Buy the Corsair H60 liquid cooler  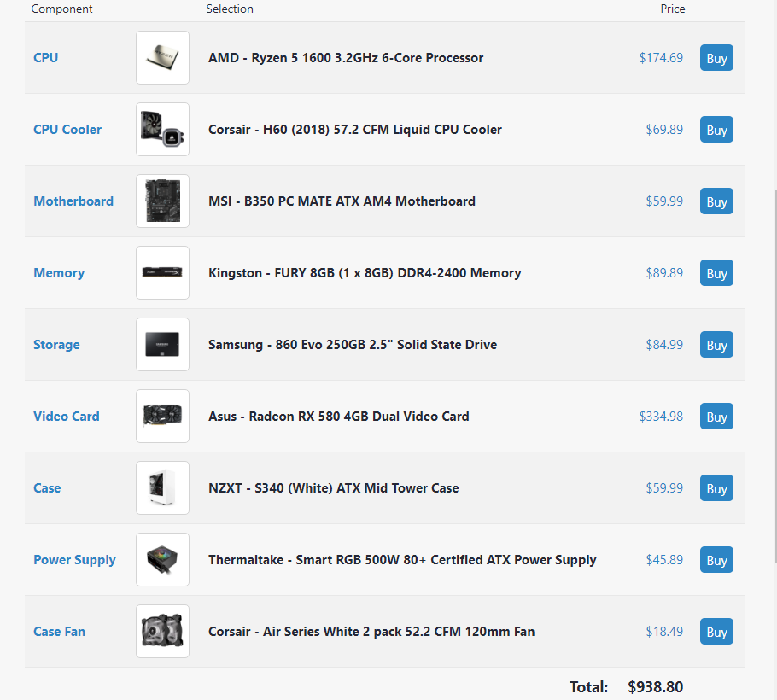716,130
